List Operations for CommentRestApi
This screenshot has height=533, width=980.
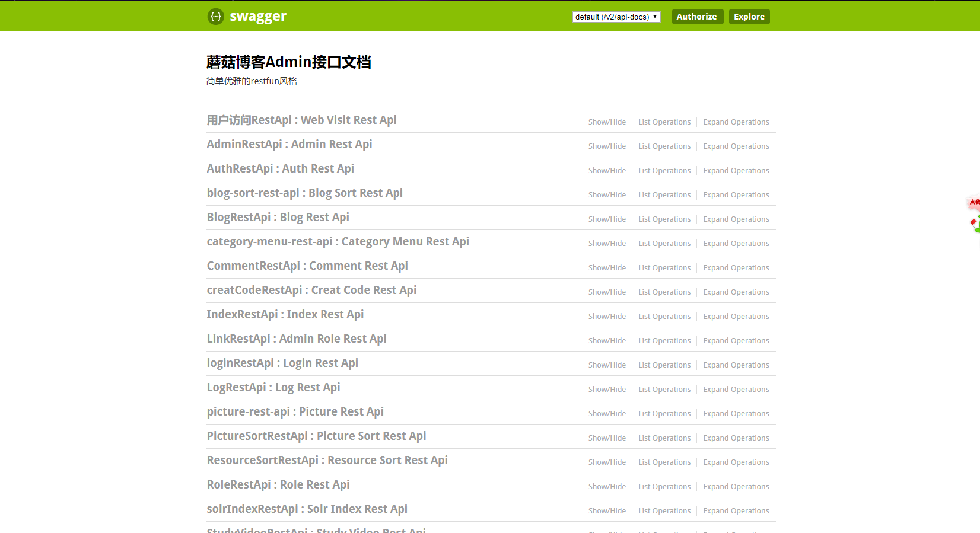(664, 268)
